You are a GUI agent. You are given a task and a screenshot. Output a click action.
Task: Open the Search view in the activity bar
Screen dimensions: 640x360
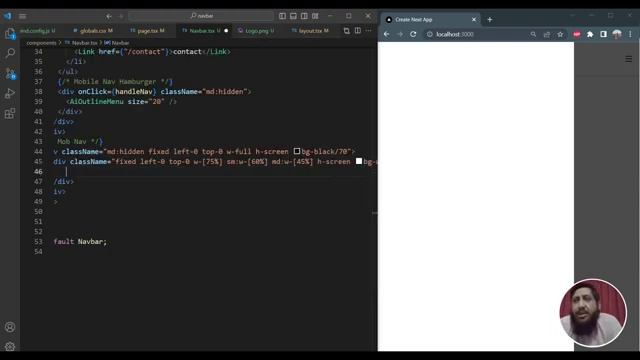point(10,53)
